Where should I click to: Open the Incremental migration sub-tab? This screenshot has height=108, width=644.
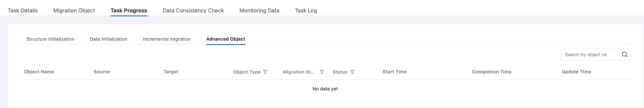[167, 39]
